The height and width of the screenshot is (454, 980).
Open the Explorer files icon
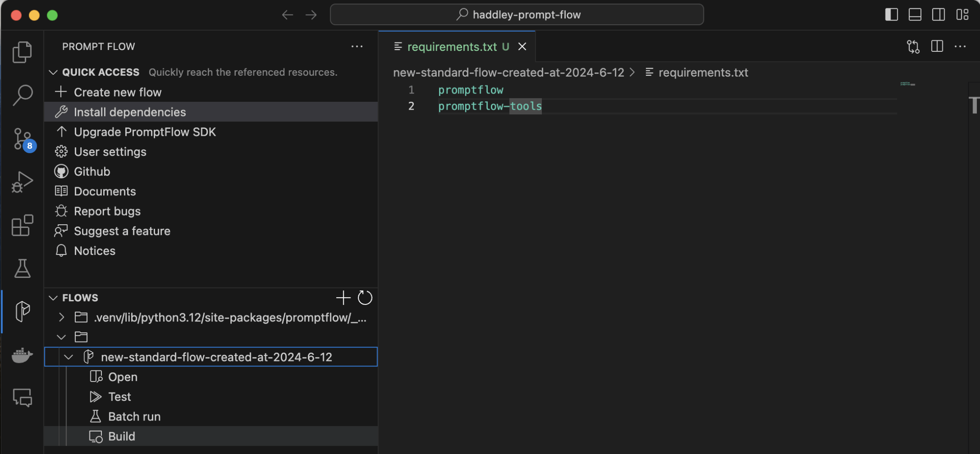click(x=22, y=52)
